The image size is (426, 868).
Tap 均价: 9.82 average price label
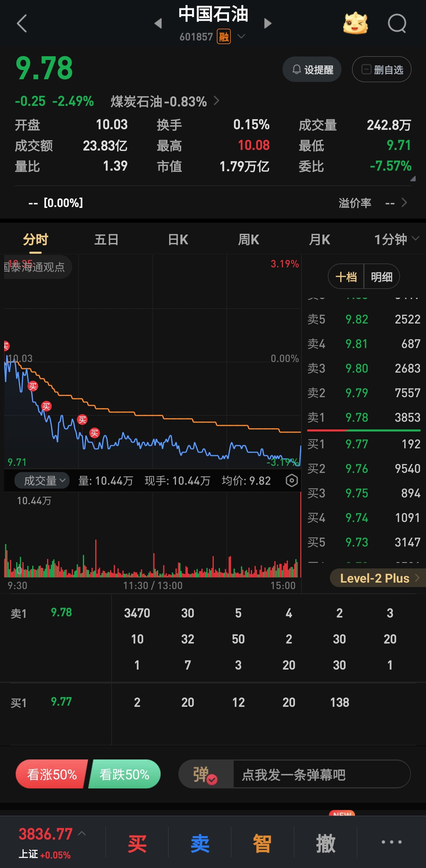coord(246,481)
